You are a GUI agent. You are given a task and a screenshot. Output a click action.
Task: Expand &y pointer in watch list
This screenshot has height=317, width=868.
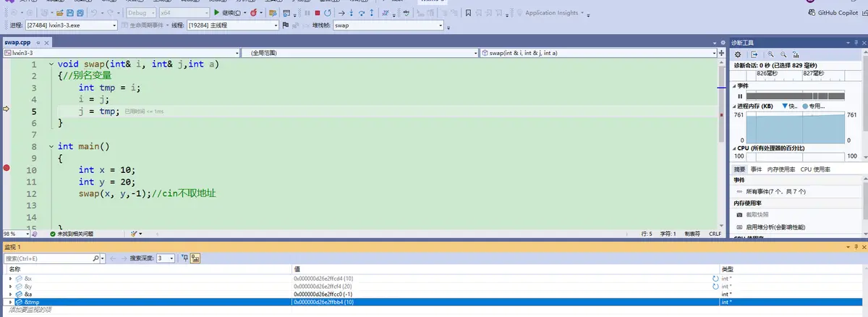pyautogui.click(x=10, y=287)
